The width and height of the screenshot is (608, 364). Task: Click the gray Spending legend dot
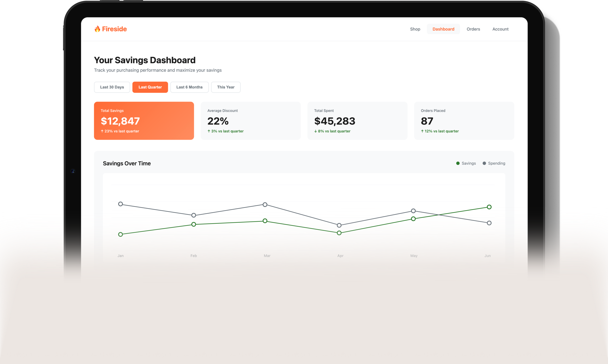484,163
